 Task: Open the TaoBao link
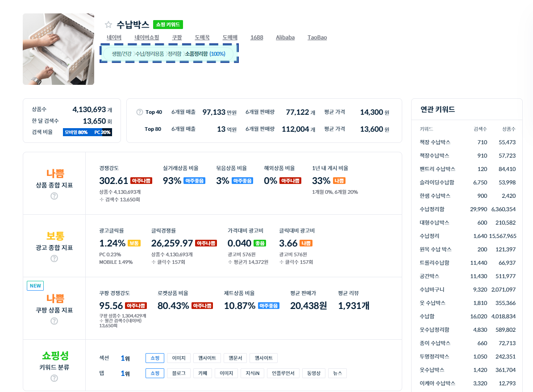[x=317, y=38]
